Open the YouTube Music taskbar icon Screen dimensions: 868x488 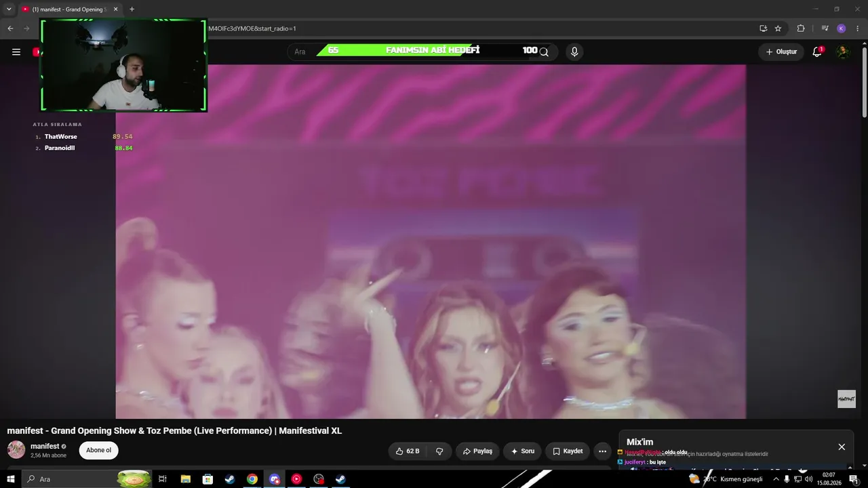296,479
